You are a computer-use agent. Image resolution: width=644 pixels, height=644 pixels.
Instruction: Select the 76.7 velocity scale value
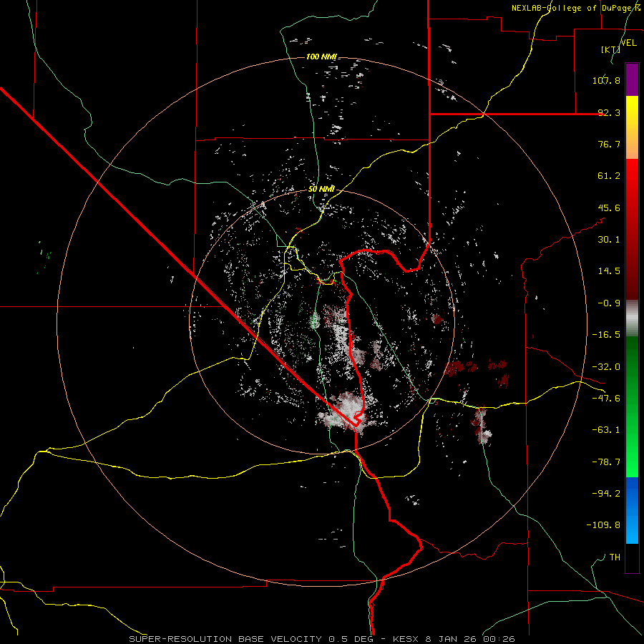coord(609,144)
